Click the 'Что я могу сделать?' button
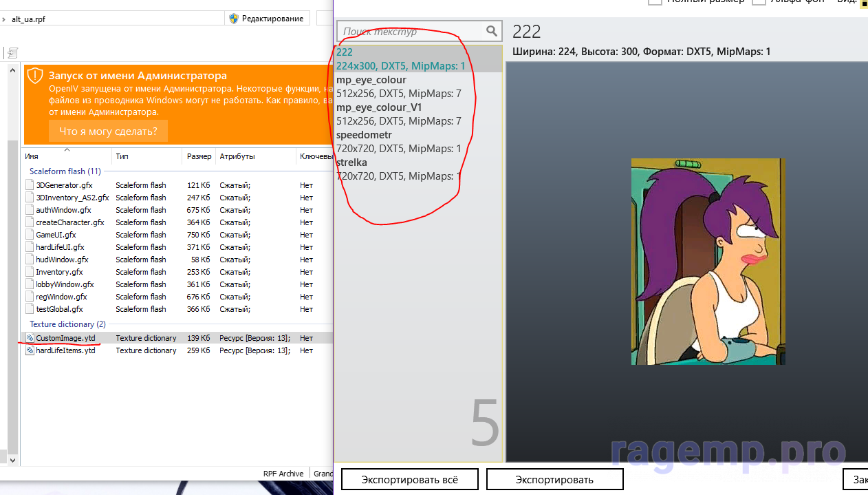The width and height of the screenshot is (868, 495). (108, 131)
